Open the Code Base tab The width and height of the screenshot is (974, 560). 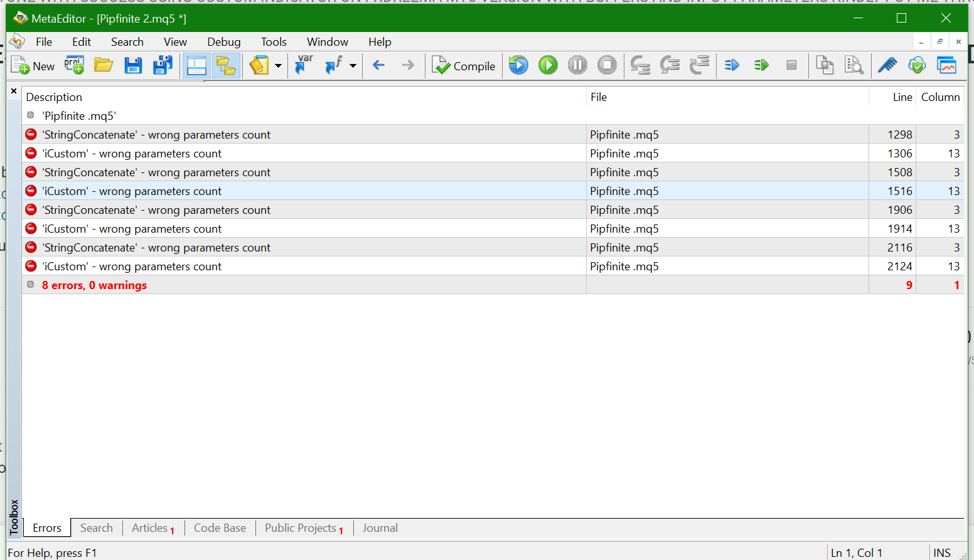[220, 528]
